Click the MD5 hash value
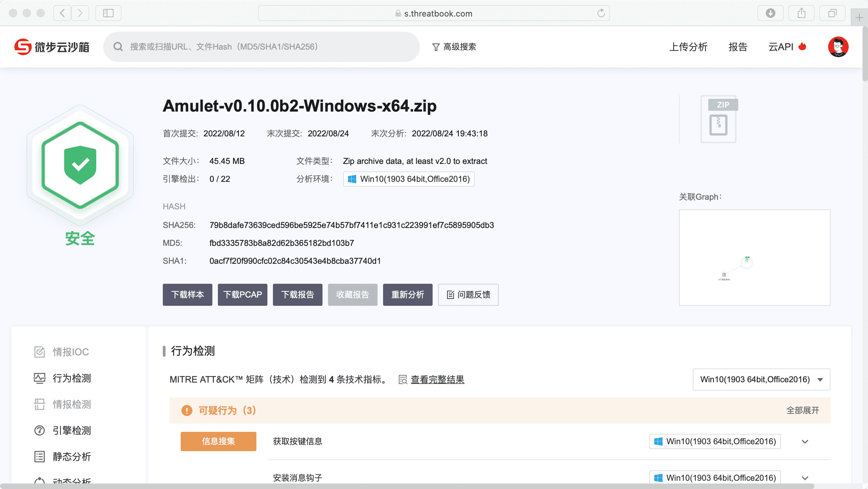Screen dimensions: 868x489 click(x=282, y=243)
